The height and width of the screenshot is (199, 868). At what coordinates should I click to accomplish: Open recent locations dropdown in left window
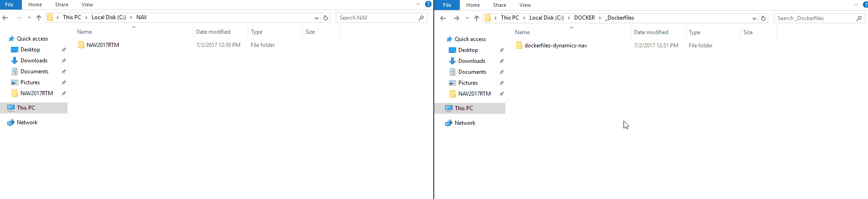pos(29,18)
